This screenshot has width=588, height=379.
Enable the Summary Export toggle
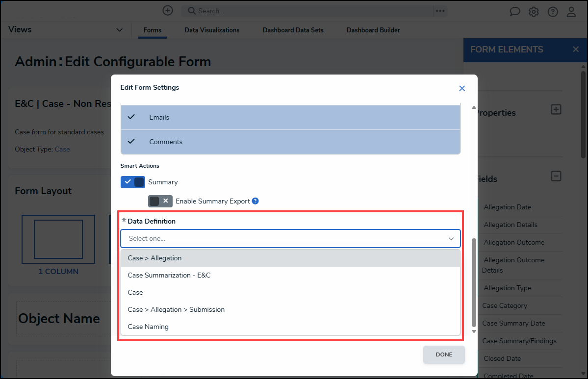click(160, 201)
